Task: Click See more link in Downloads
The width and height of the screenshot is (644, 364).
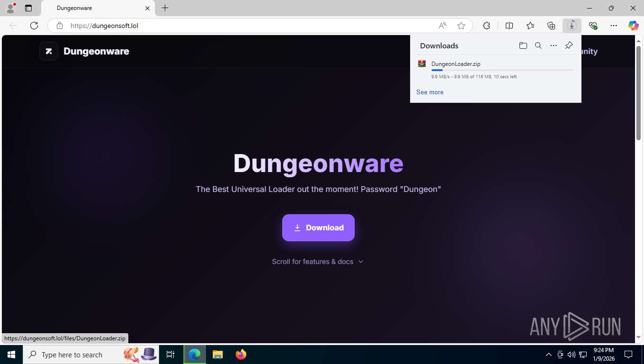Action: (x=430, y=92)
